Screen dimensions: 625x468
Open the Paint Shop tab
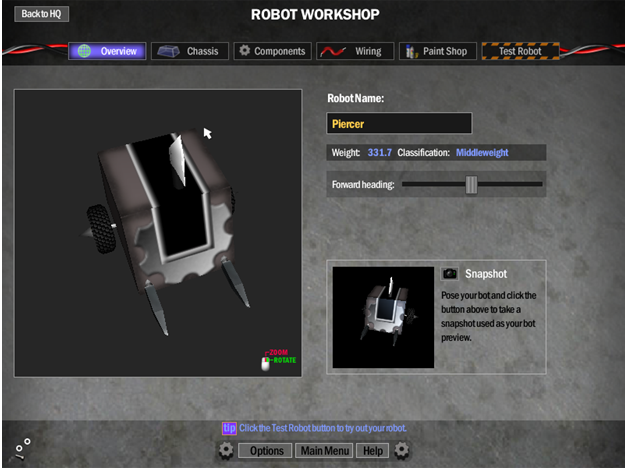[438, 51]
